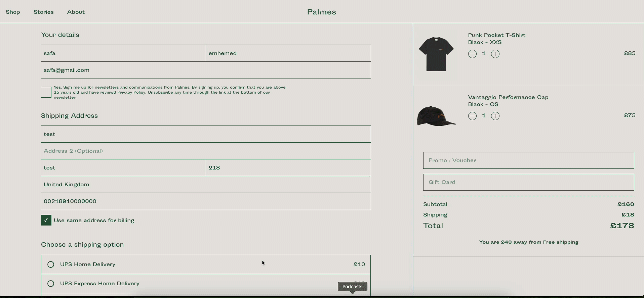The height and width of the screenshot is (298, 644).
Task: Click the £18 shipping cost value
Action: 628,215
